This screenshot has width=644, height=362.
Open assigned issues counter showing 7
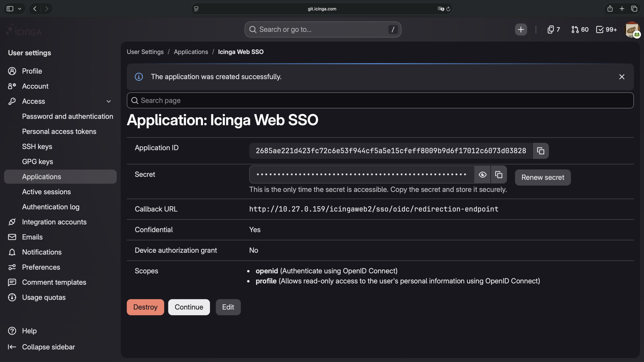click(x=554, y=29)
